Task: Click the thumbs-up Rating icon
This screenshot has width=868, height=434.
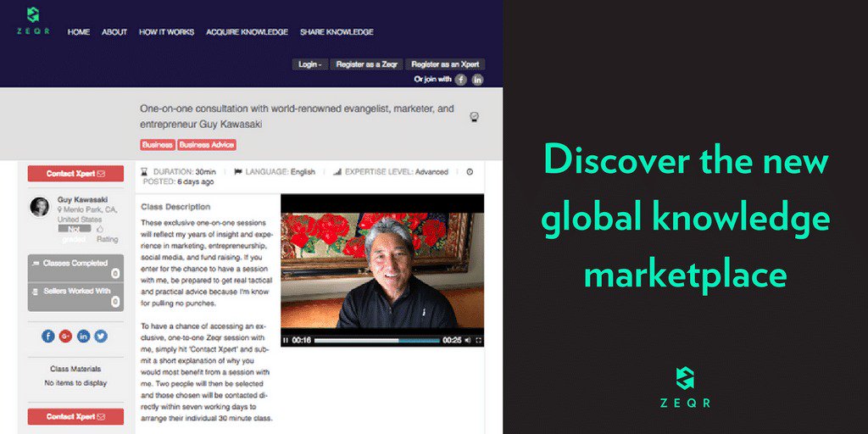Action: point(100,229)
